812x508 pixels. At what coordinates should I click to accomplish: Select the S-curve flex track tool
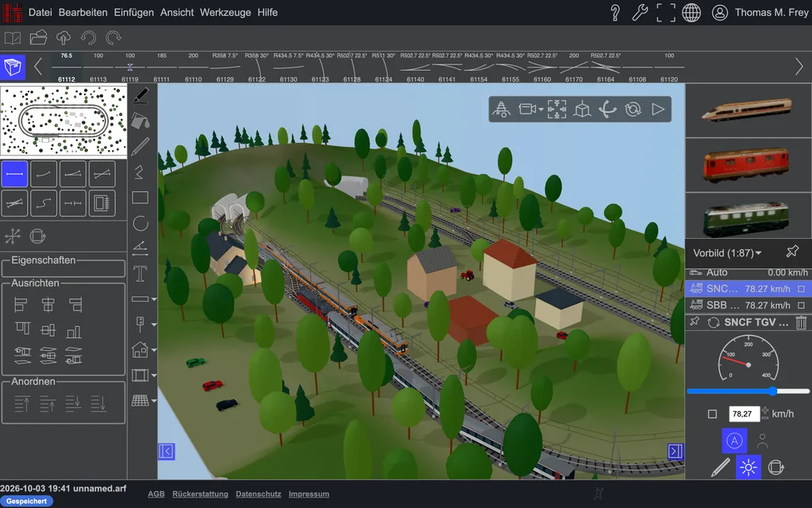(44, 203)
